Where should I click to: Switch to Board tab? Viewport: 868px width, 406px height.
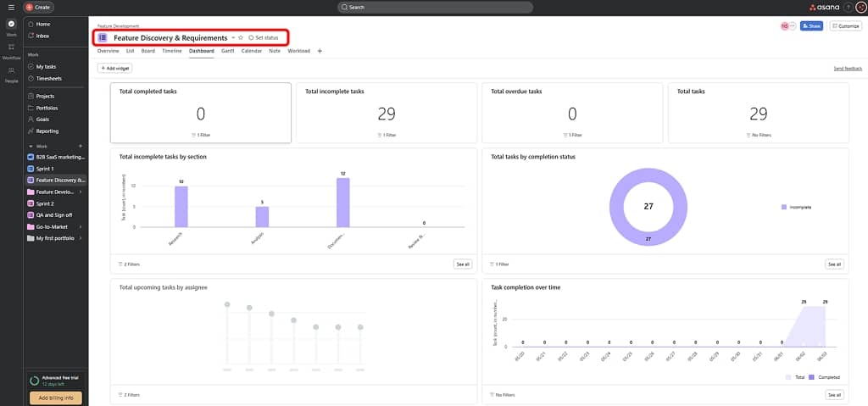coord(147,51)
